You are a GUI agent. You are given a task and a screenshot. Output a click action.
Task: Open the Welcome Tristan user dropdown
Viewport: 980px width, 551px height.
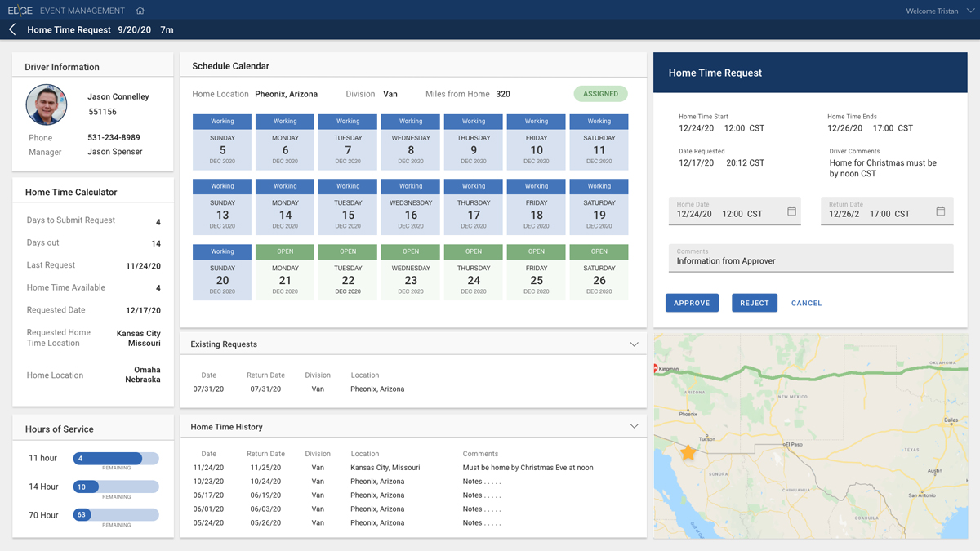click(970, 11)
